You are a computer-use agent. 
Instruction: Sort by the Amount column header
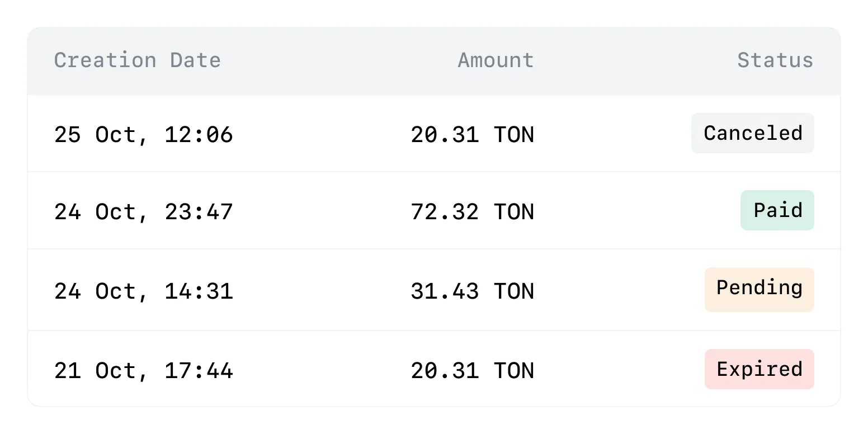[496, 60]
